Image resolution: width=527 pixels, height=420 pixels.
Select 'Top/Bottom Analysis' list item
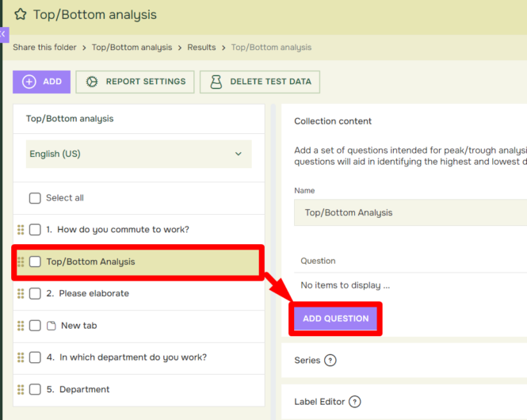138,262
